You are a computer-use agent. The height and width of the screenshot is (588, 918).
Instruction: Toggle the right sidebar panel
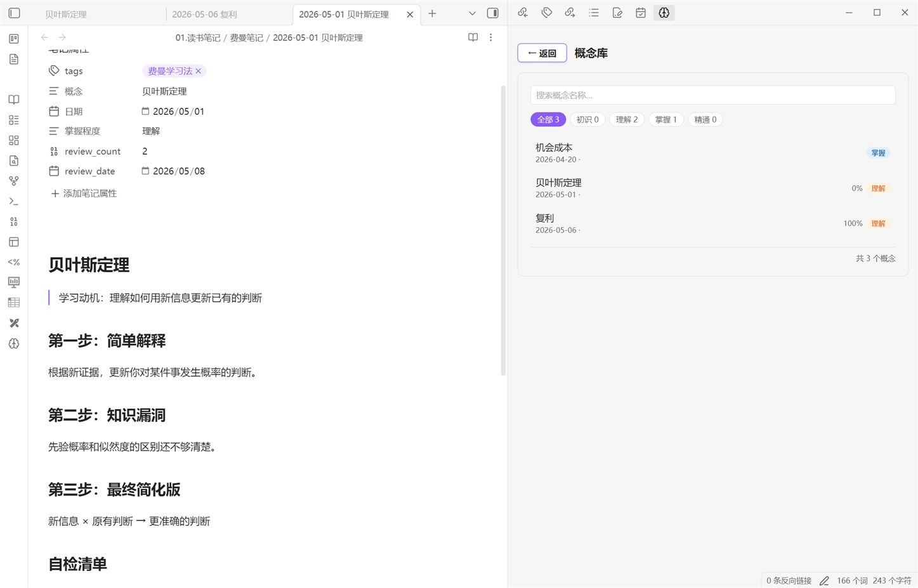[492, 13]
